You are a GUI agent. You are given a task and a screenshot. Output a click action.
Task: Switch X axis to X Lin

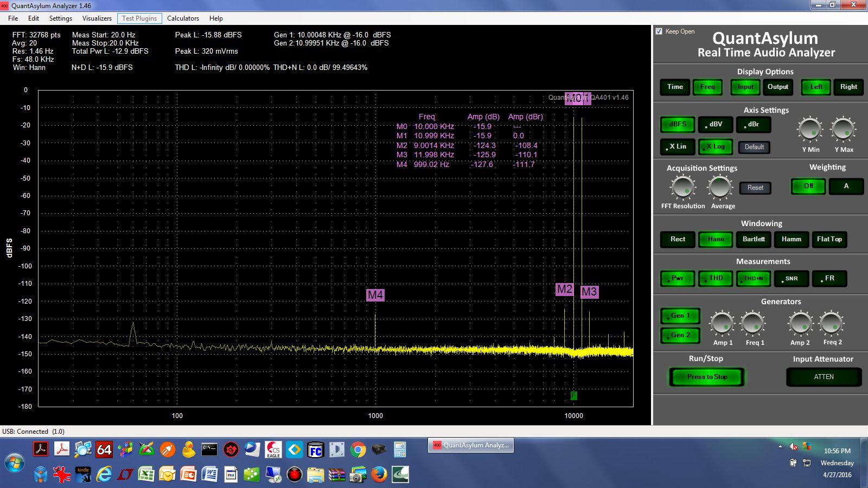(678, 147)
